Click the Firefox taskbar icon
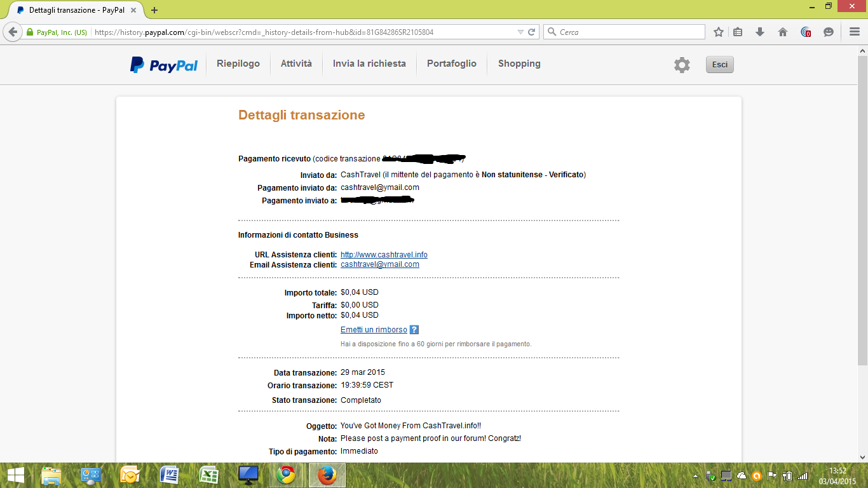 pyautogui.click(x=327, y=475)
